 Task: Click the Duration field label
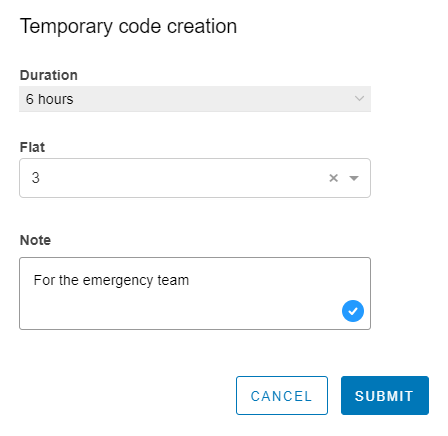(x=49, y=75)
